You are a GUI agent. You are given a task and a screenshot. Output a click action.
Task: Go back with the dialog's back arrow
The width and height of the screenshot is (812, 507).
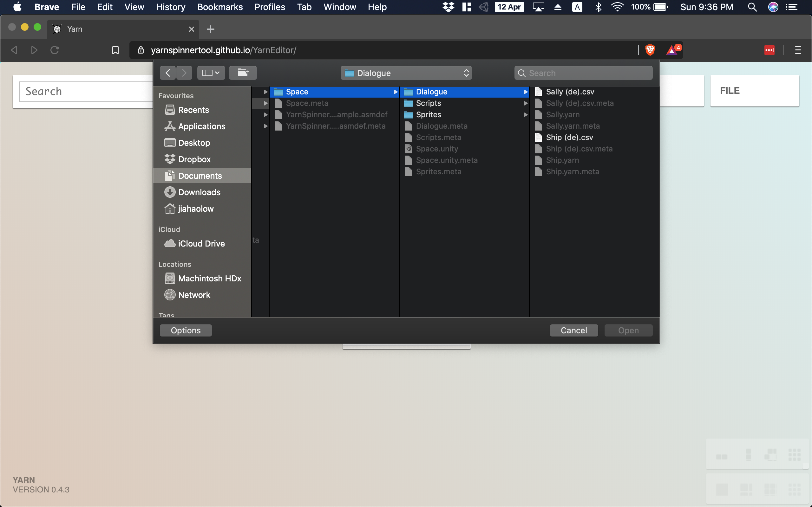pos(168,73)
